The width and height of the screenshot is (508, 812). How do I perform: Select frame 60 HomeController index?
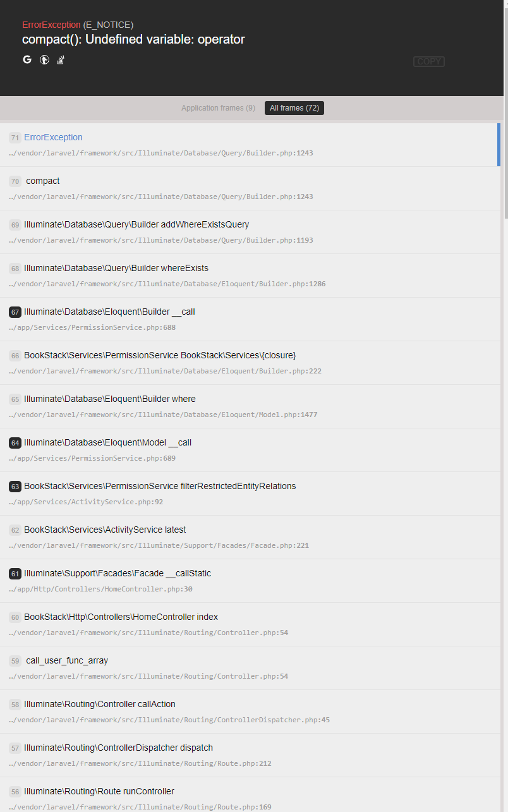250,624
